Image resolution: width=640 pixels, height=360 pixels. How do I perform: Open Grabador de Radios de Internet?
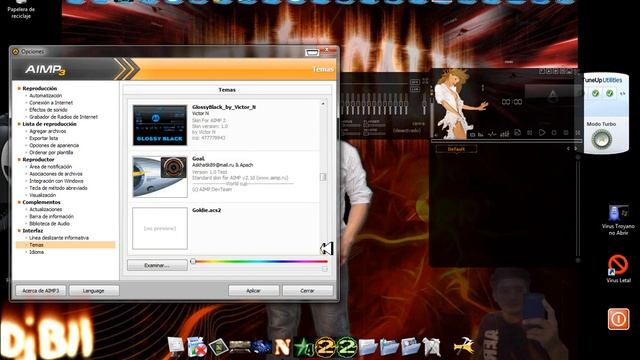click(x=63, y=117)
